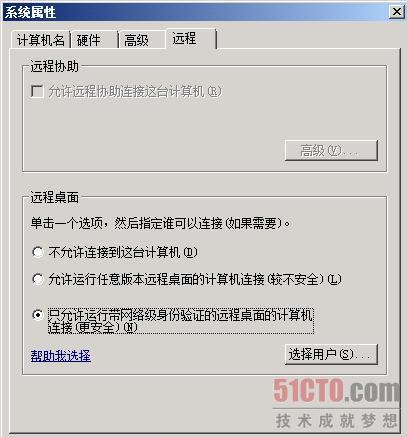Click the 远程协助 group box heading
407x437 pixels.
[54, 66]
